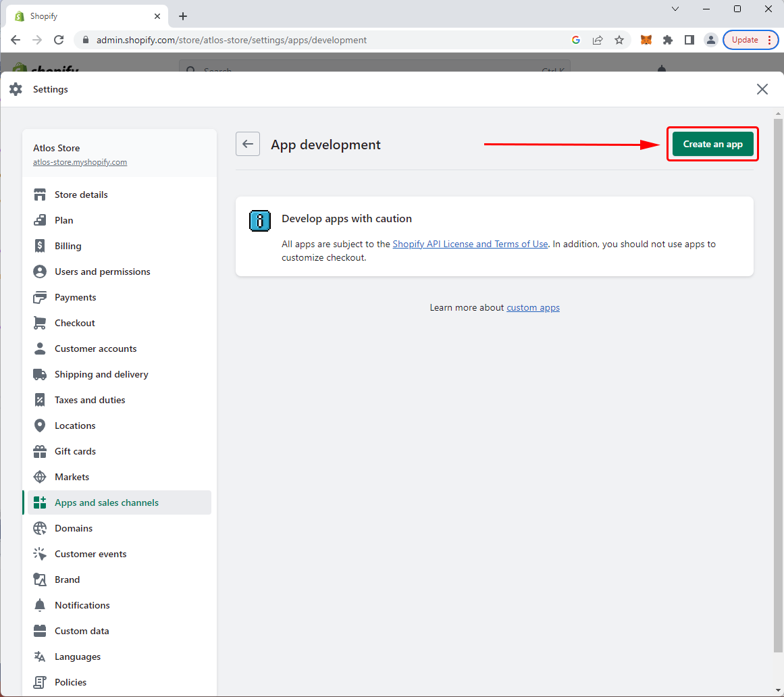
Task: Open Shopify API License and Terms link
Action: tap(470, 244)
